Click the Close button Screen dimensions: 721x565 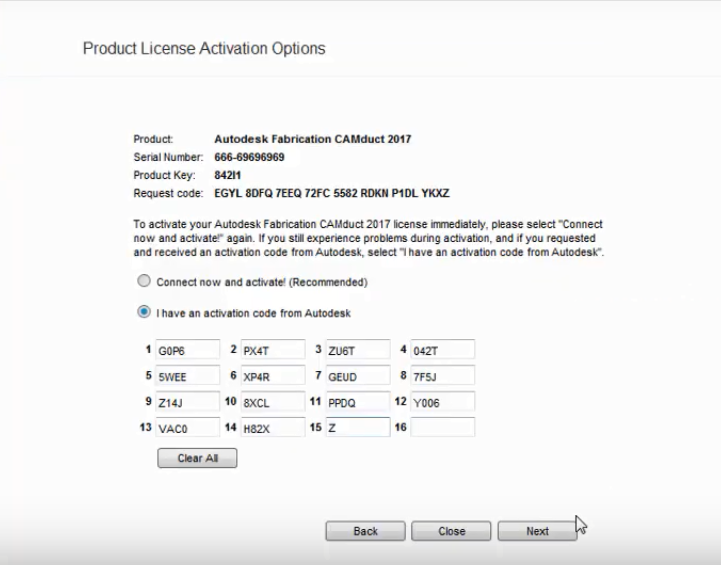point(451,531)
